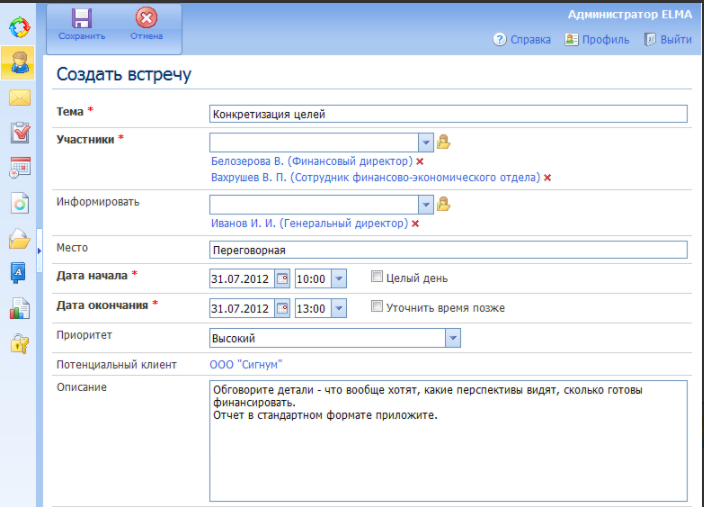Enable the Целый день checkbox
Viewport: 704px width, 507px height.
click(377, 278)
